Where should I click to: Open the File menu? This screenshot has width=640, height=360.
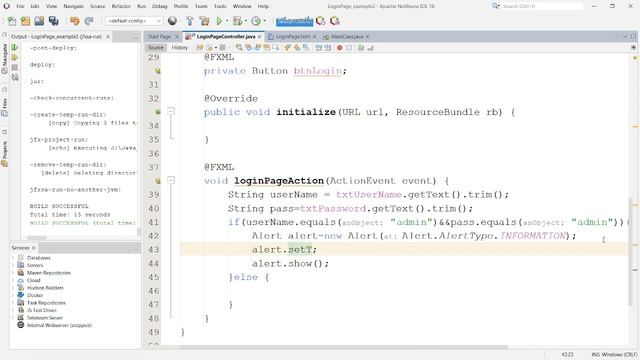20,6
